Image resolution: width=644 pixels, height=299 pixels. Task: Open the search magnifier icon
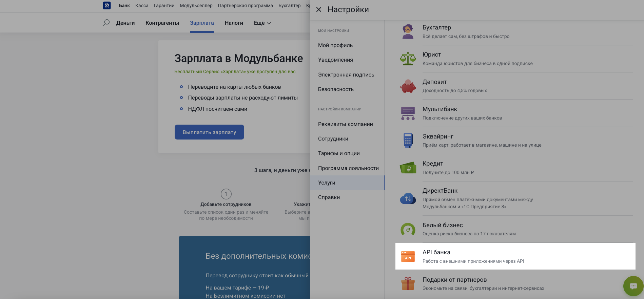tap(106, 23)
